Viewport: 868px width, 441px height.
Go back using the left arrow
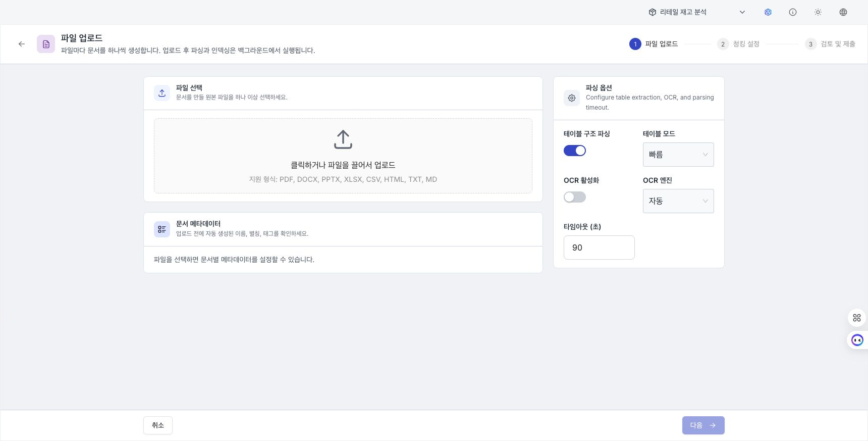(x=22, y=44)
